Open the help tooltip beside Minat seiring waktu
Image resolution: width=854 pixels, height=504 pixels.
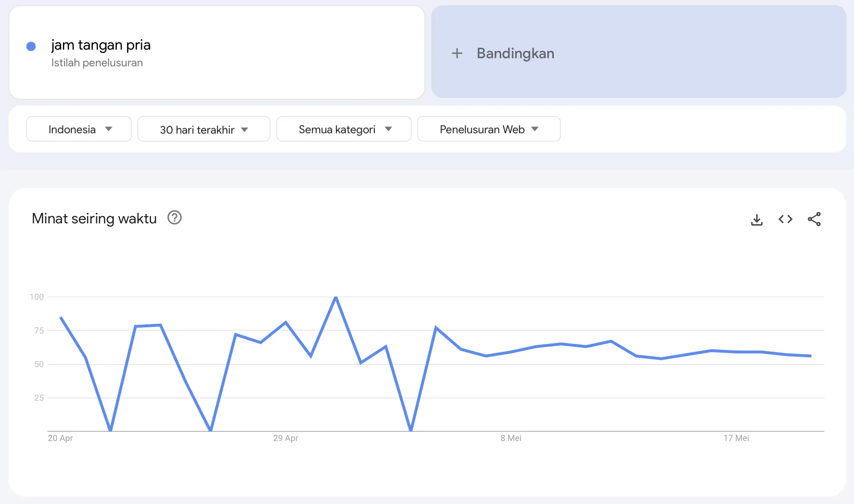pyautogui.click(x=175, y=218)
